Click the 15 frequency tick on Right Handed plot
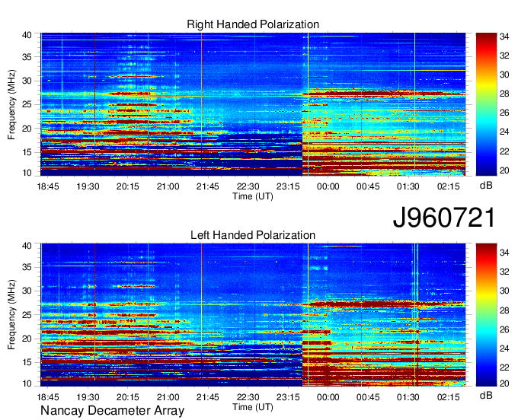 [27, 152]
